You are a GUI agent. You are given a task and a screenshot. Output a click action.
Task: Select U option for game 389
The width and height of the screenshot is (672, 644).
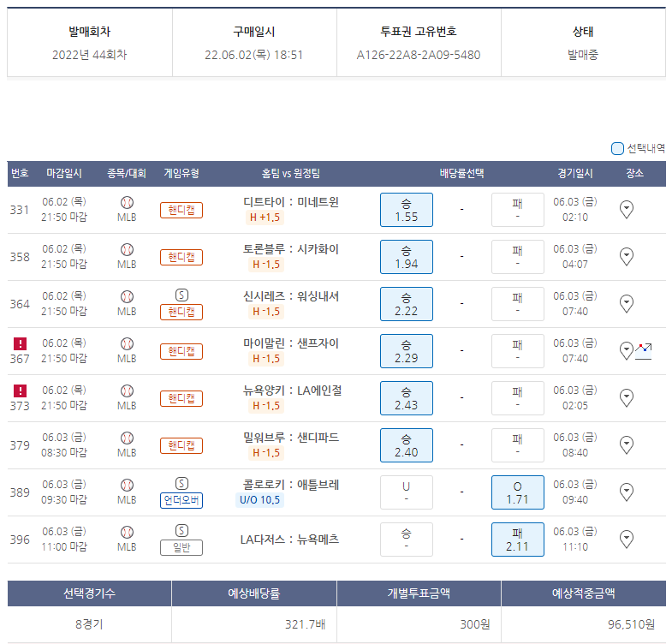point(407,492)
